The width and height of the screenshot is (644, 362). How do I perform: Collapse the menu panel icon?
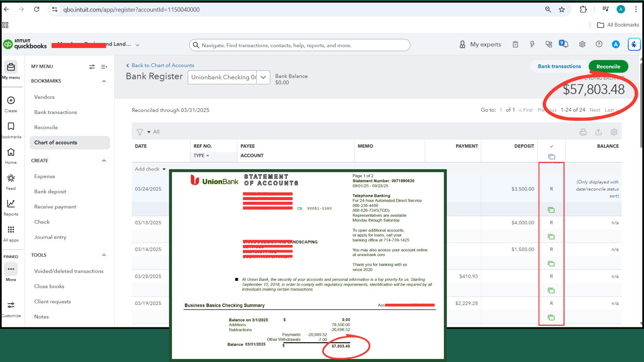[104, 67]
